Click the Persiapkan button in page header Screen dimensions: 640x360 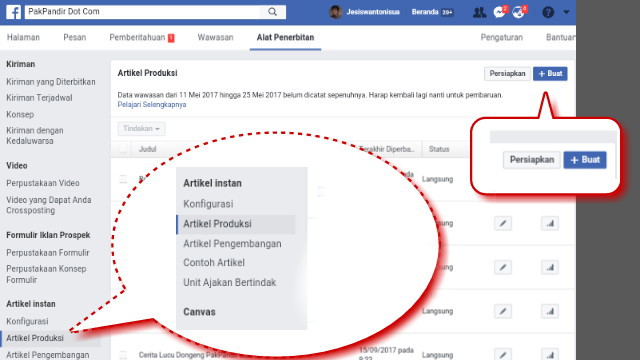pos(507,74)
